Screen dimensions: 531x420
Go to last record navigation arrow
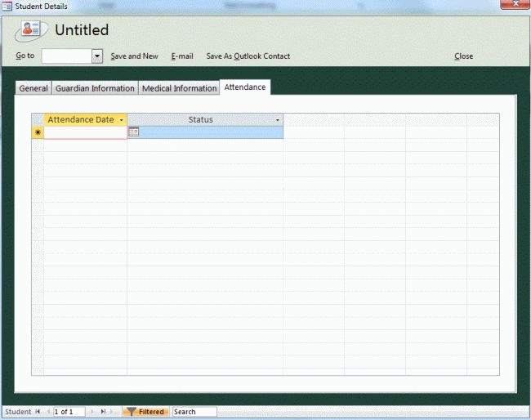(103, 412)
